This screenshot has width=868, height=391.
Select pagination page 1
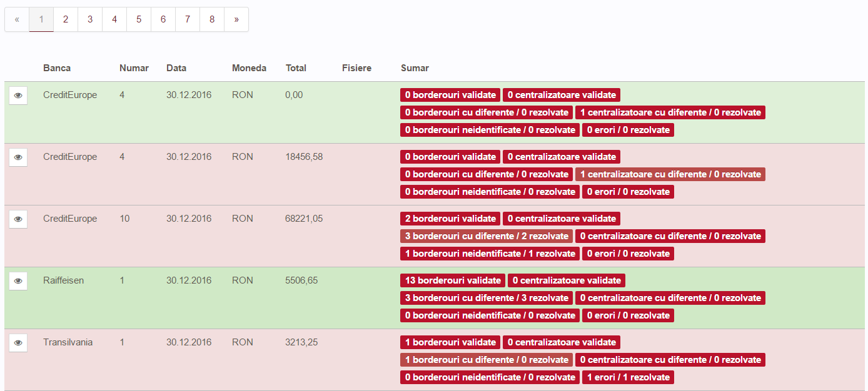[41, 19]
